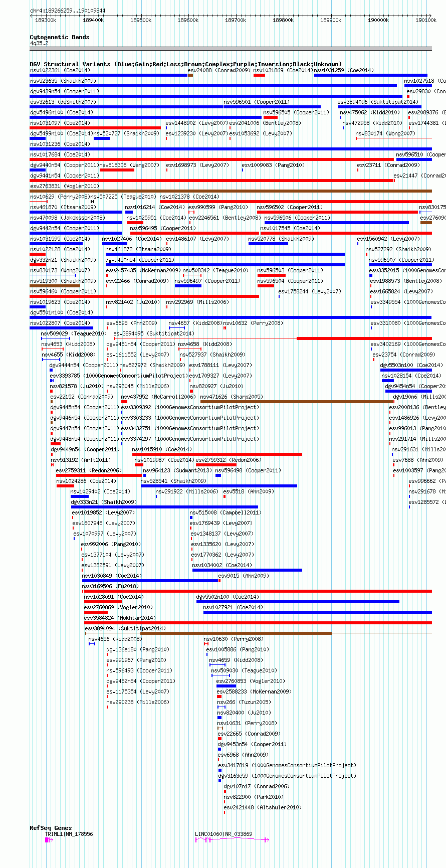Select variant nsv1021378 (Coe2014) label

[x=190, y=197]
